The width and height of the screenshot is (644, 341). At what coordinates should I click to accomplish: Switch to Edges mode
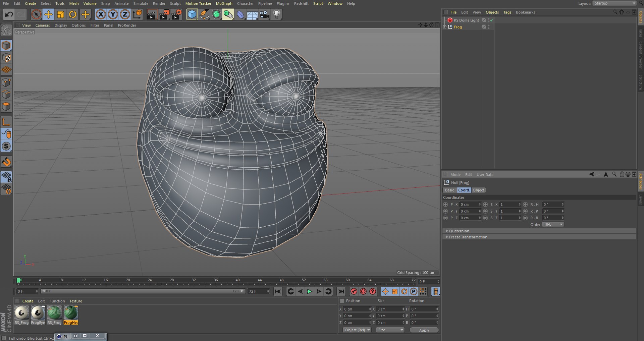(6, 95)
